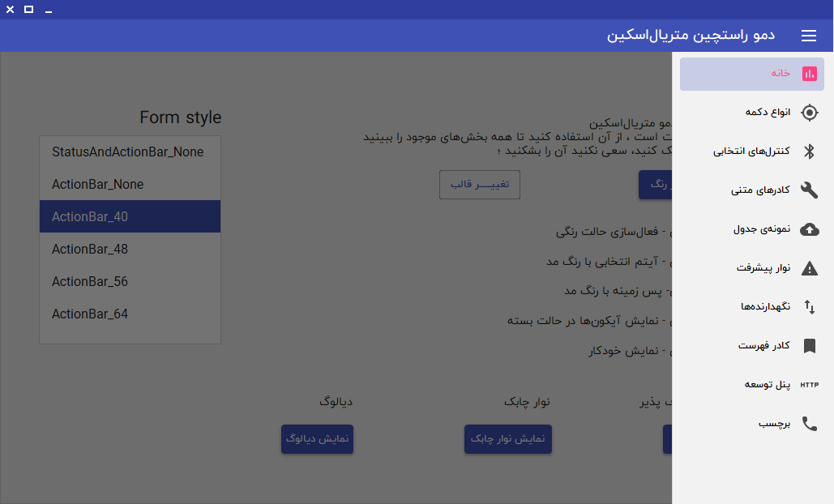Screen dimensions: 834x504
Task: Click the target icon next to انواع دکمه
Action: [x=810, y=112]
